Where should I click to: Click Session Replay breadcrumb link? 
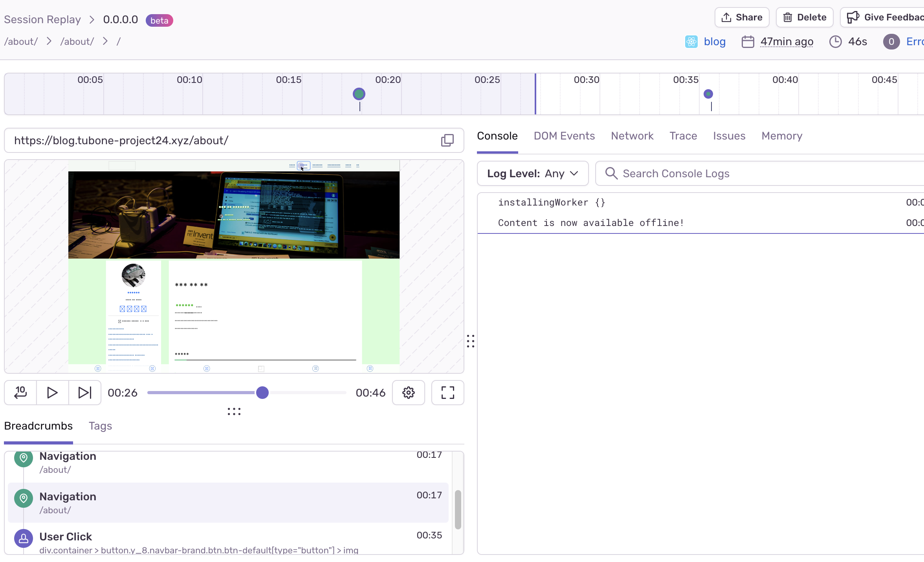[x=42, y=20]
